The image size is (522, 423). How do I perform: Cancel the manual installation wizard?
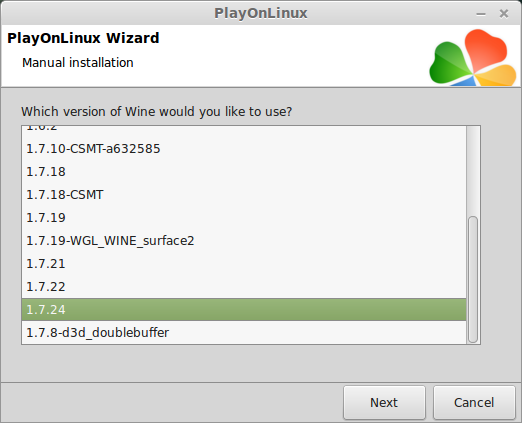474,402
